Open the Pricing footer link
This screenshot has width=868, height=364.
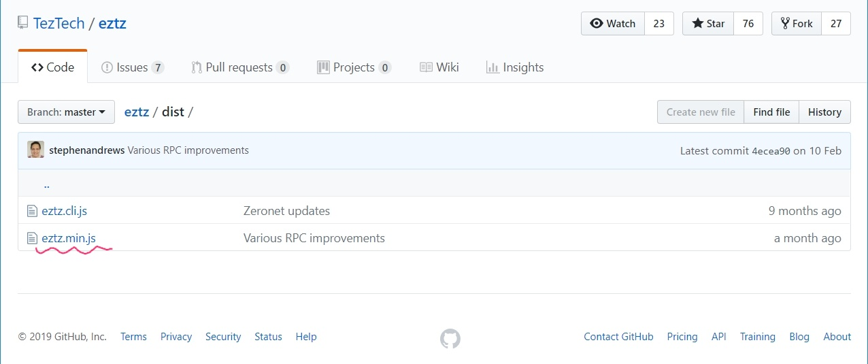point(682,337)
